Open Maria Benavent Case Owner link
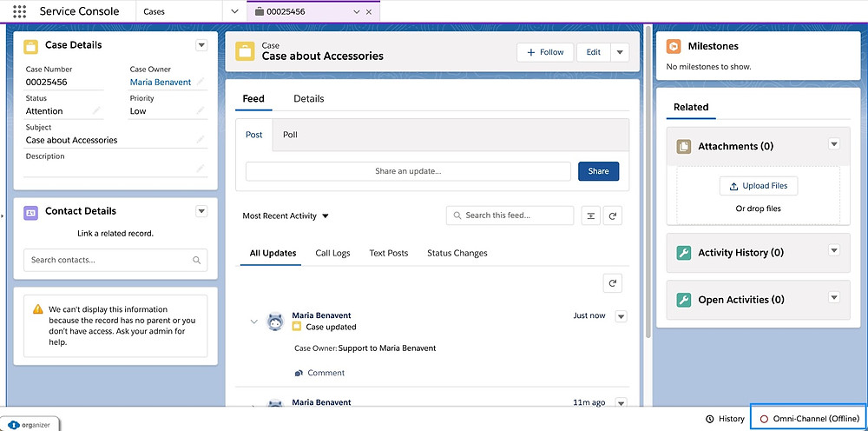 [161, 82]
